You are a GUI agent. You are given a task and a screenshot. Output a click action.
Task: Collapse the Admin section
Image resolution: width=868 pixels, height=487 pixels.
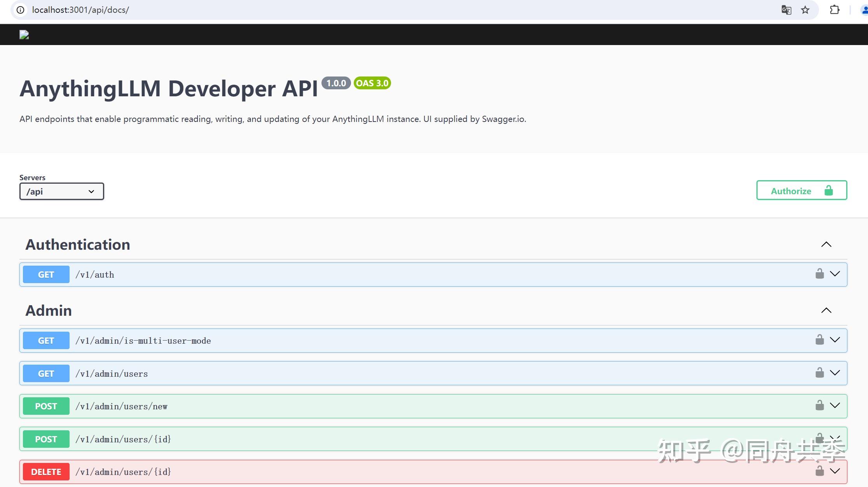pos(826,311)
